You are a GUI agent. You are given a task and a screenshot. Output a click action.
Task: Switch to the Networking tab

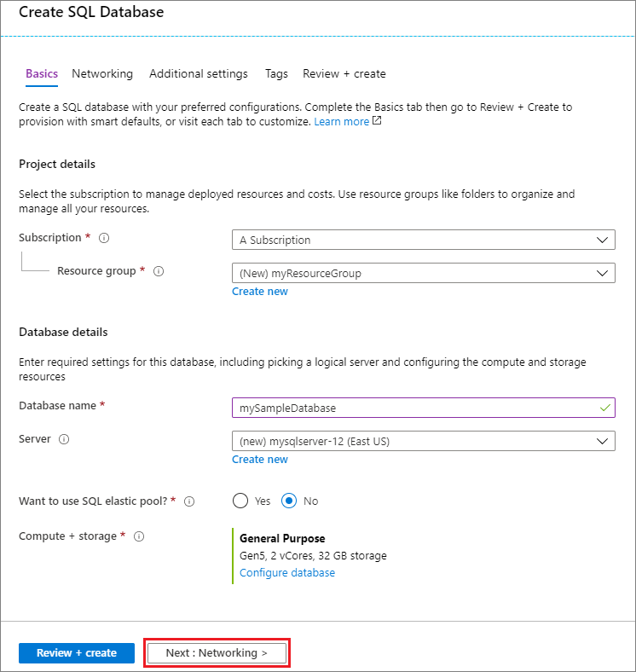[102, 74]
